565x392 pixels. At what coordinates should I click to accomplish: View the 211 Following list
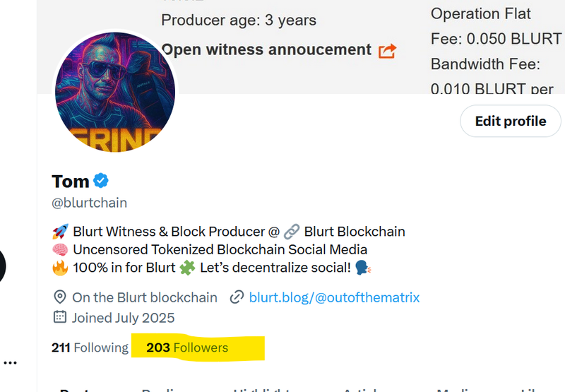[90, 348]
